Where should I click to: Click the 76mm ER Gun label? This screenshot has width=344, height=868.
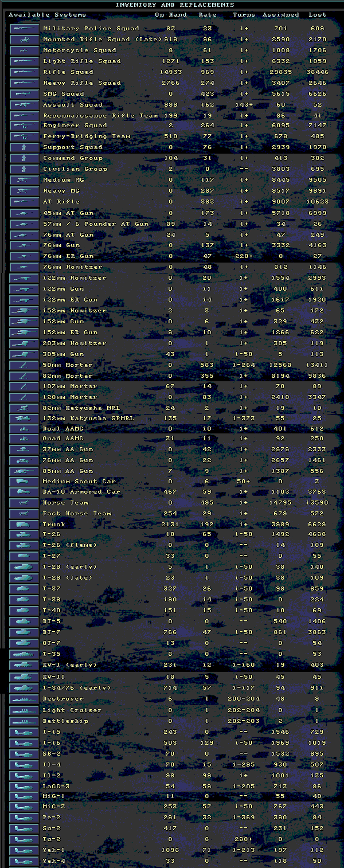[x=68, y=256]
